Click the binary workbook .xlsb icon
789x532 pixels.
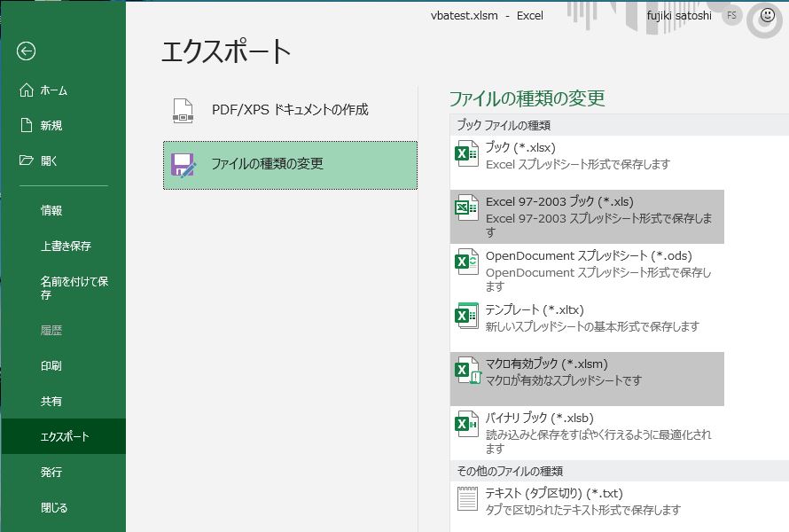[x=466, y=425]
